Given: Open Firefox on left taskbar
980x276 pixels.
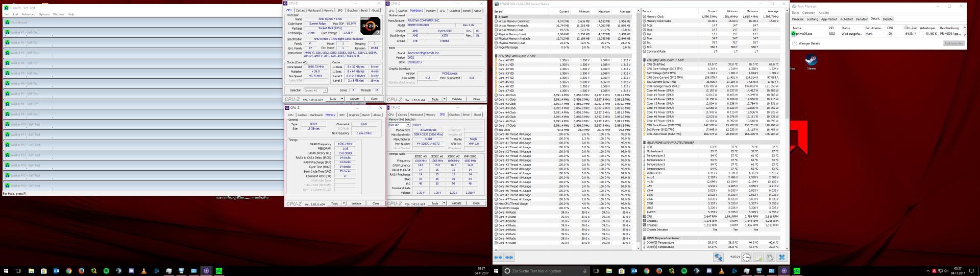Looking at the screenshot, I should coord(81,271).
